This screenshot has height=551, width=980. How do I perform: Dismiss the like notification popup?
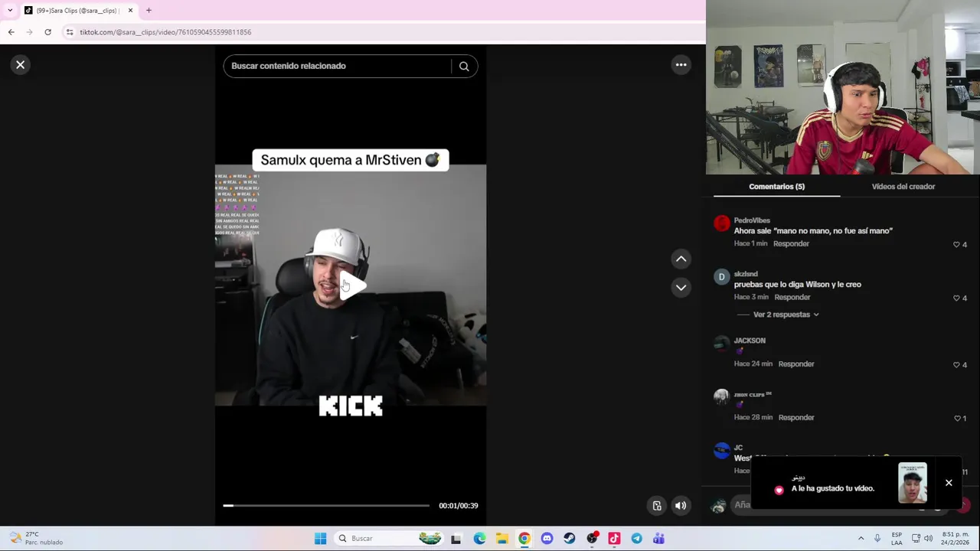tap(949, 483)
